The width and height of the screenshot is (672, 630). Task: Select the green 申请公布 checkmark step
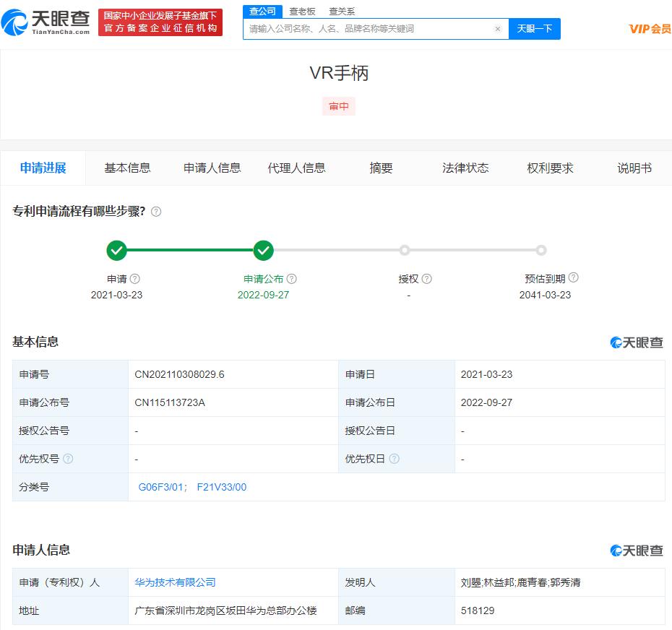(263, 250)
